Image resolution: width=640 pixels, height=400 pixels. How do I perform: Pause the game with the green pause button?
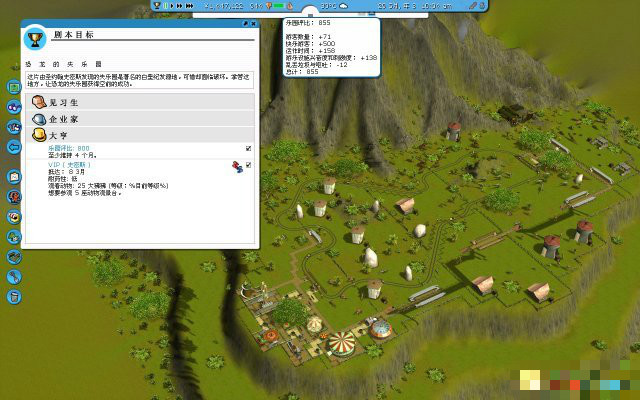166,6
